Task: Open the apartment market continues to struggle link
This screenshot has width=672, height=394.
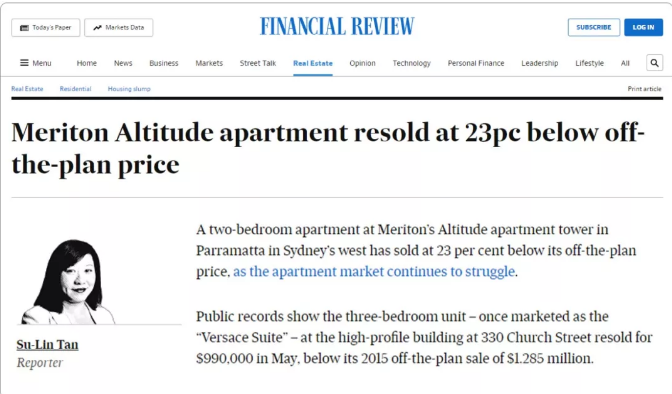Action: click(374, 271)
